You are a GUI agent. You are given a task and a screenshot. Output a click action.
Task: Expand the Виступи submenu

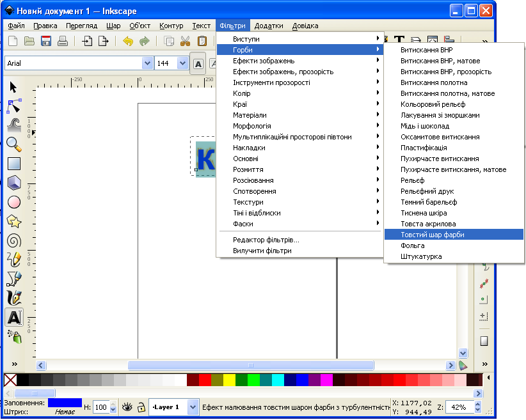click(x=300, y=39)
